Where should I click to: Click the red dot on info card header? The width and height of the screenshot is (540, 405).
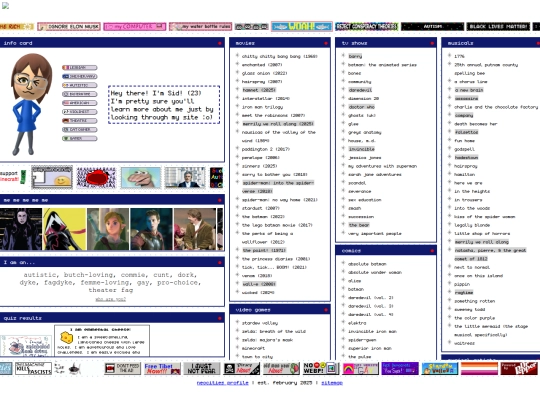click(219, 43)
